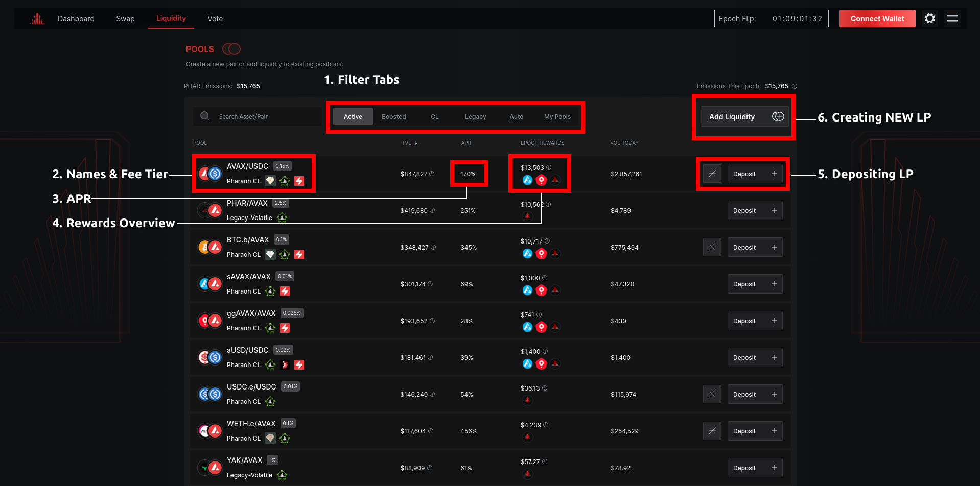Click PHAR reward icon under $36.13
The width and height of the screenshot is (980, 486).
[527, 400]
